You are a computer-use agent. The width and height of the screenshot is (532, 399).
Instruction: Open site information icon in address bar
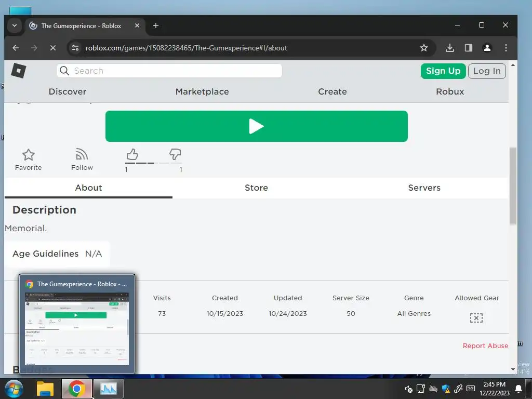[x=75, y=48]
